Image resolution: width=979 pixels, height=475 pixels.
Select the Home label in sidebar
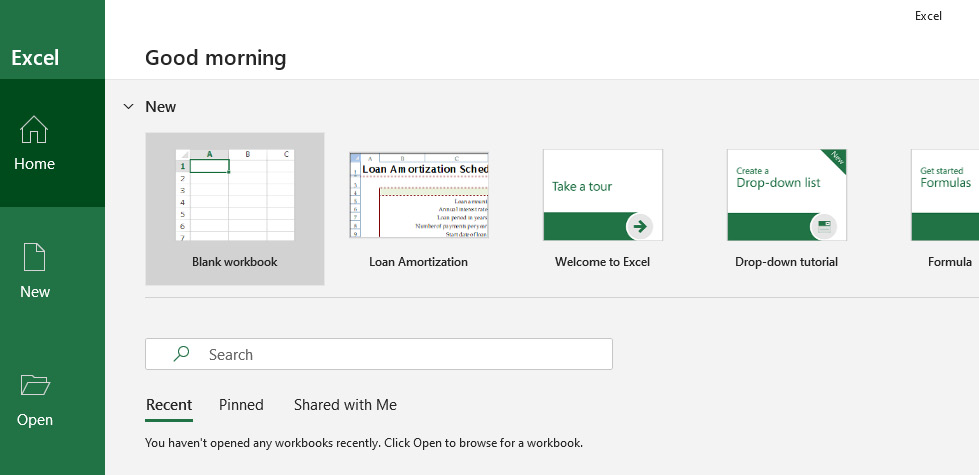pyautogui.click(x=34, y=164)
